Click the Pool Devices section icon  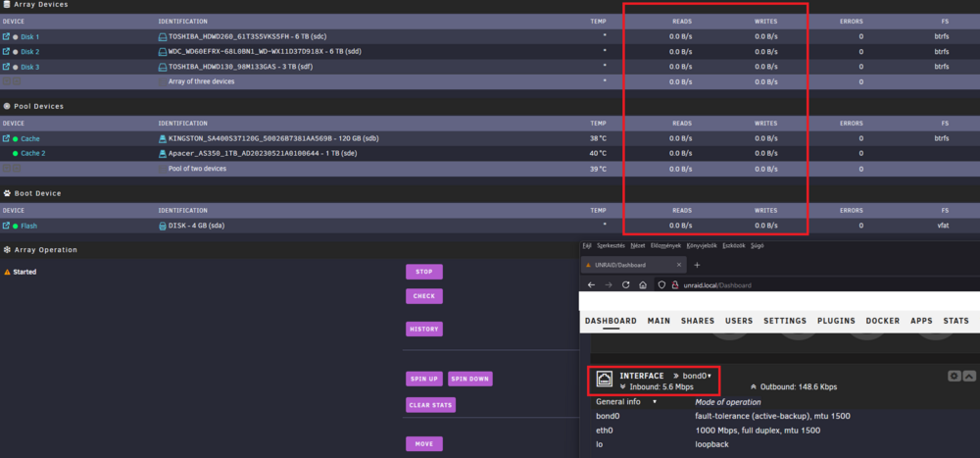coord(7,106)
